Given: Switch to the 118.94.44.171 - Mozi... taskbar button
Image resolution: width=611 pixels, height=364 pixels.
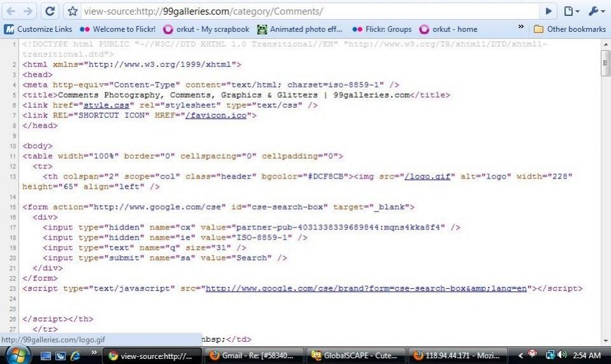Looking at the screenshot, I should coord(457,356).
